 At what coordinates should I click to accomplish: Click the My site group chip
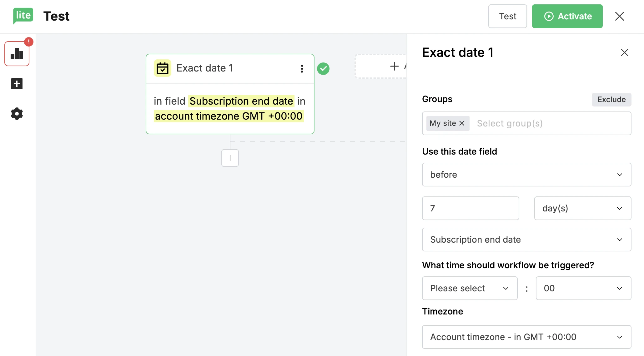(x=448, y=123)
